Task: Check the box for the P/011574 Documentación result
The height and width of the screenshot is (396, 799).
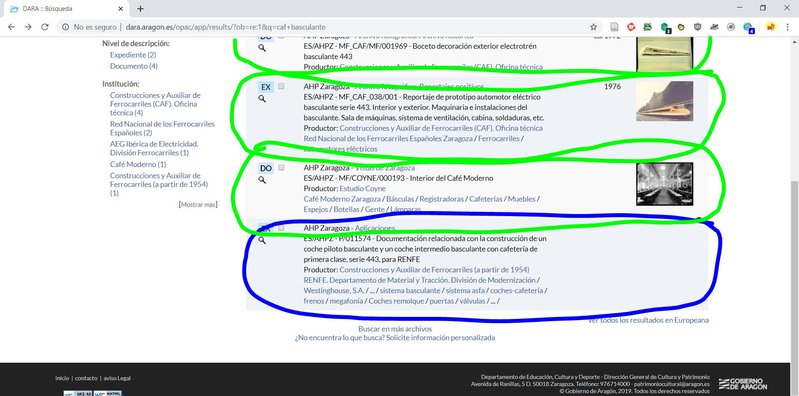Action: tap(281, 228)
